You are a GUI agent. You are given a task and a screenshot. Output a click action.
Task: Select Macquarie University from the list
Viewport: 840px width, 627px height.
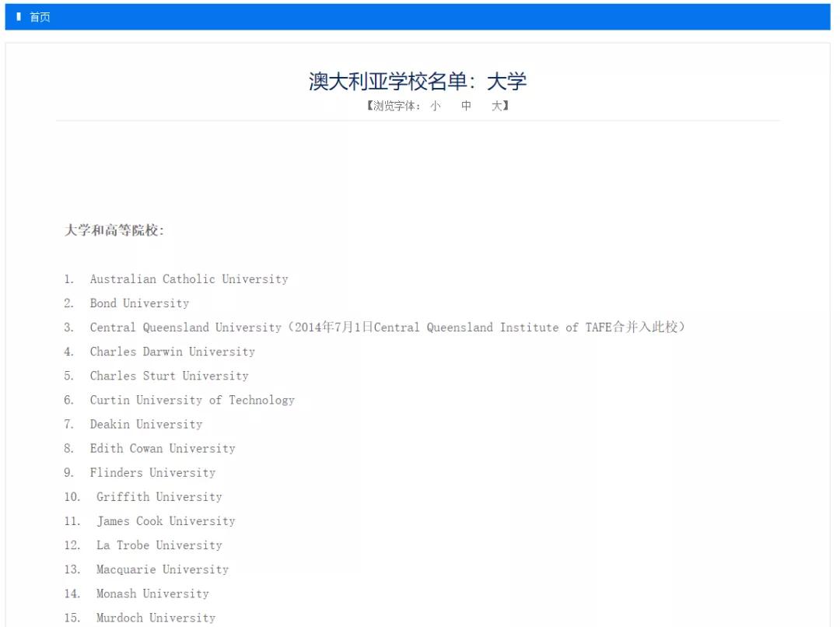(161, 569)
